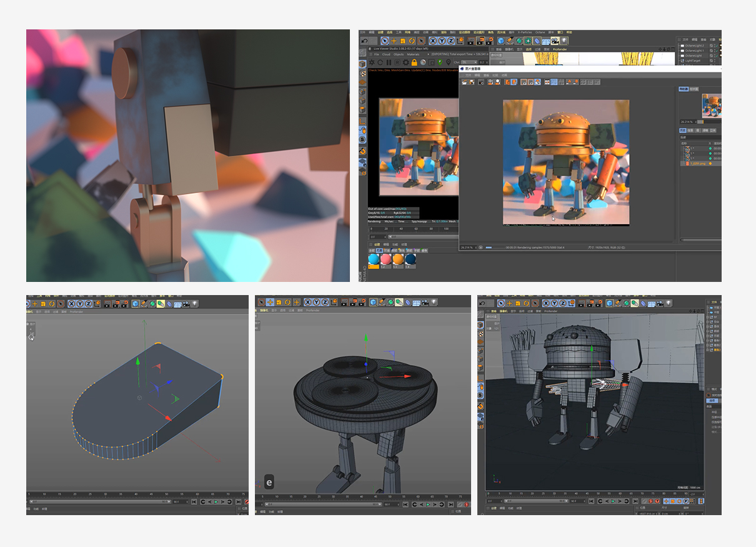Image resolution: width=756 pixels, height=547 pixels.
Task: Toggle the orange lock icon in Live Viewer
Action: pos(414,62)
